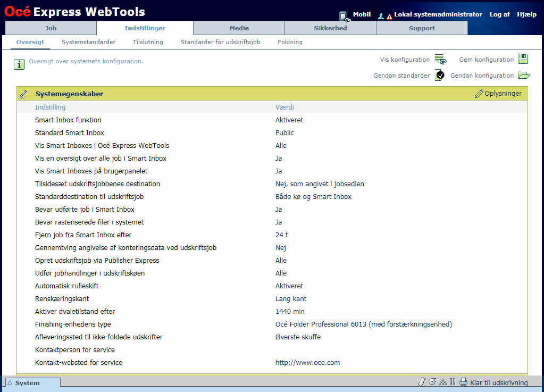This screenshot has width=544, height=392.
Task: Open Standarder for udskriftsjob sub-tab
Action: (x=220, y=42)
